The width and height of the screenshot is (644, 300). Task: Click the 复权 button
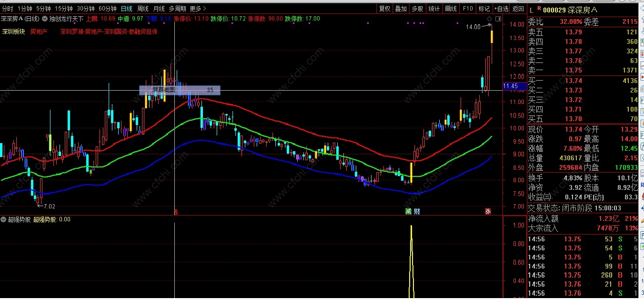point(384,9)
